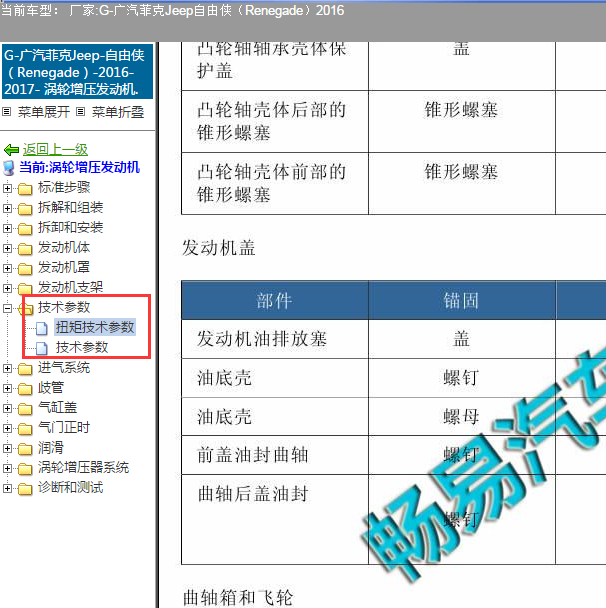Click the document icon of 技术参数 page
Image resolution: width=606 pixels, height=608 pixels.
coord(42,348)
